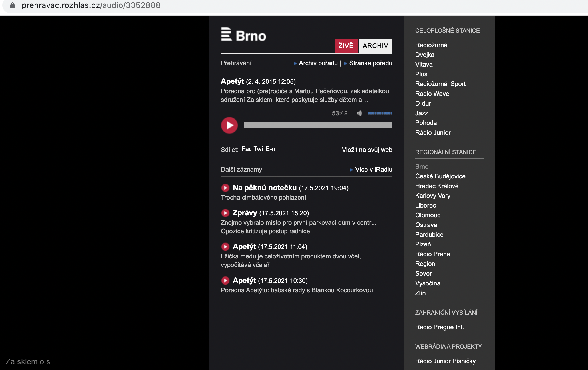
Task: Select Vysočina station
Action: click(x=428, y=283)
